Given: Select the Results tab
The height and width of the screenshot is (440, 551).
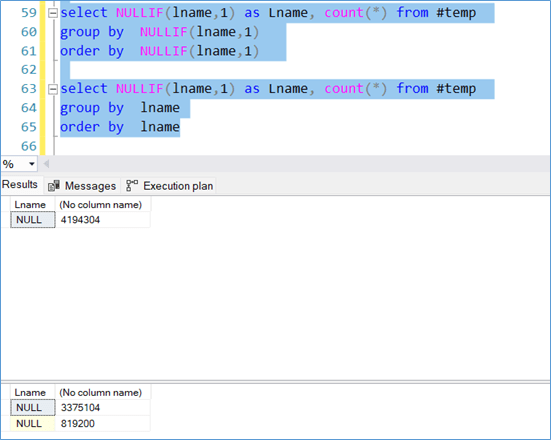Looking at the screenshot, I should click(x=20, y=185).
